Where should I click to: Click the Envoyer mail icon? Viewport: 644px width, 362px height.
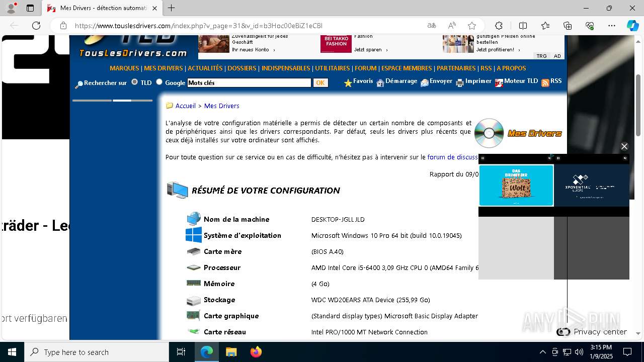pyautogui.click(x=425, y=83)
